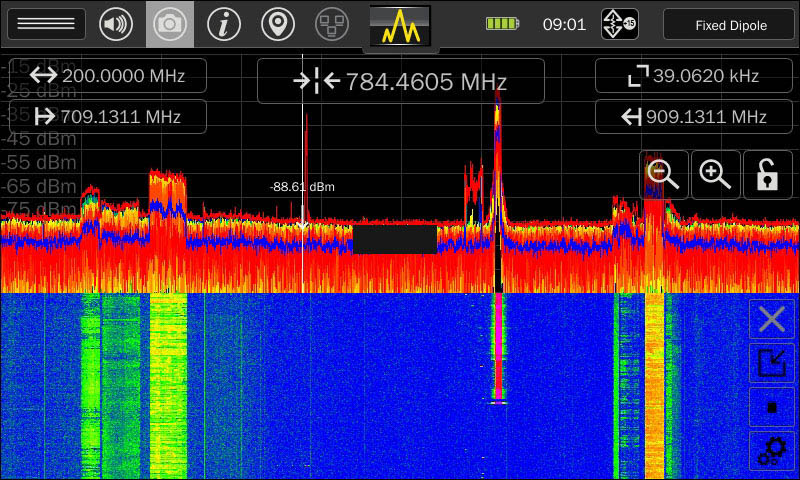The width and height of the screenshot is (800, 480).
Task: Zoom in using the plus magnifier
Action: click(716, 174)
